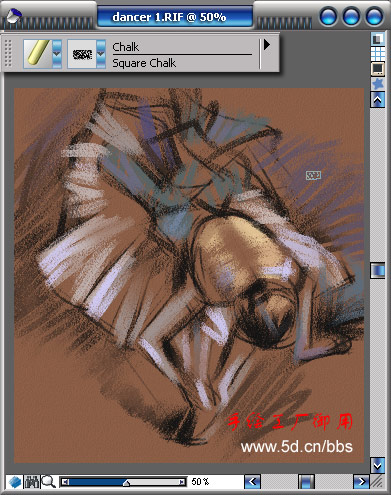Click the Square Chalk variant thumbnail
Screen dimensions: 391x495
tap(82, 54)
